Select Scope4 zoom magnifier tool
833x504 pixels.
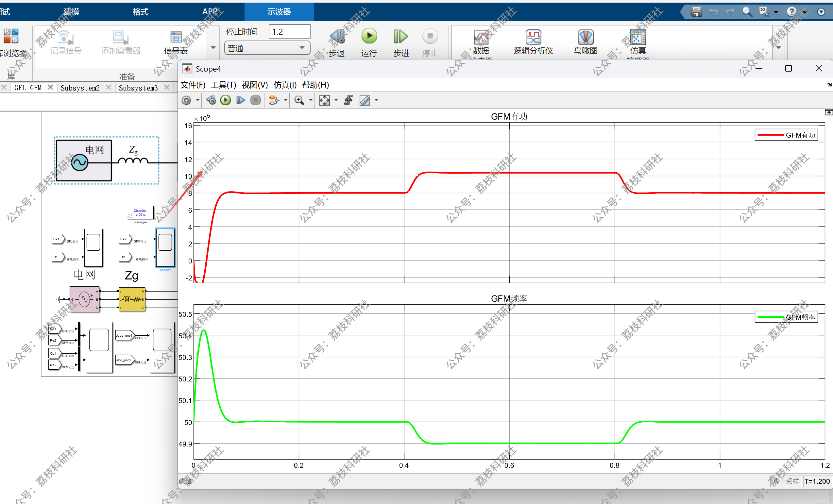[x=299, y=100]
